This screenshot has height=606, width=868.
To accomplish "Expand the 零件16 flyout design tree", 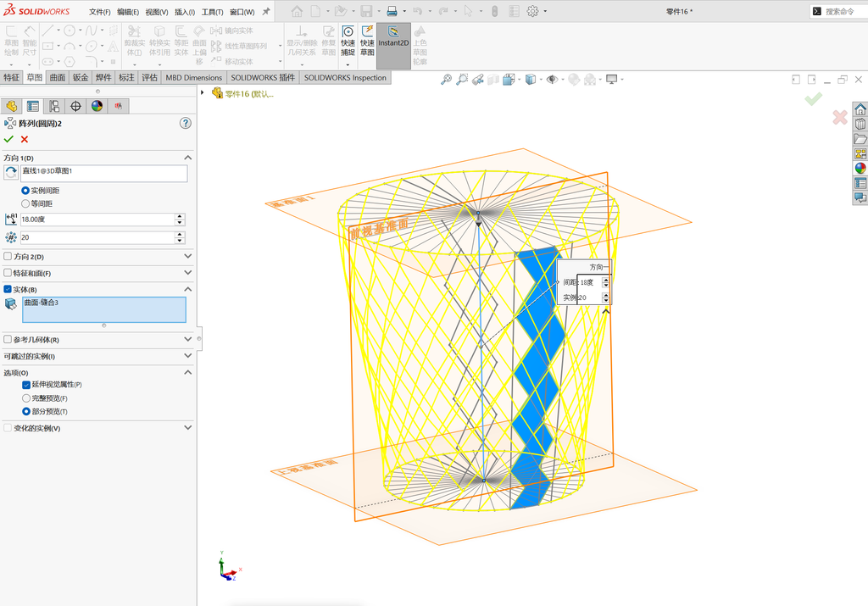I will 203,93.
